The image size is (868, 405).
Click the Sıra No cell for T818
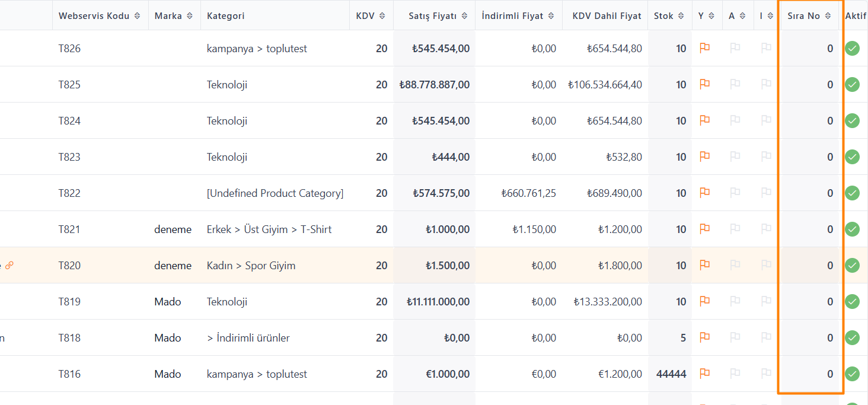tap(810, 338)
